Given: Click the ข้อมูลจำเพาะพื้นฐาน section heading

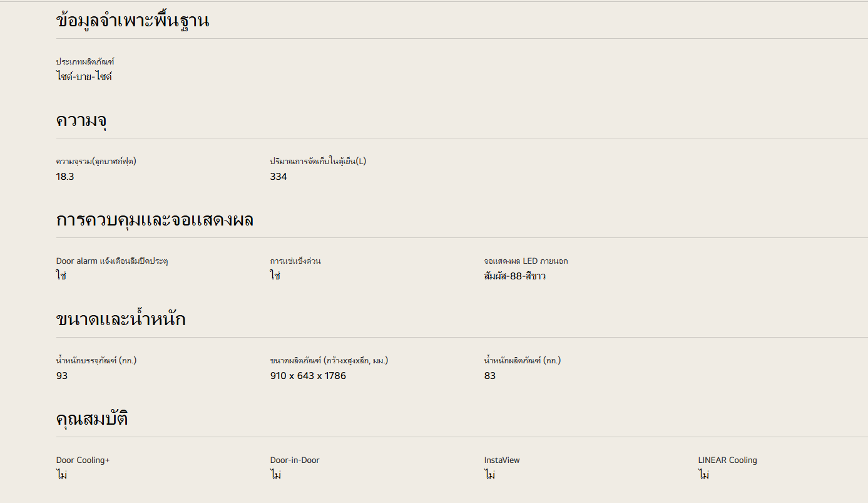Looking at the screenshot, I should 133,21.
